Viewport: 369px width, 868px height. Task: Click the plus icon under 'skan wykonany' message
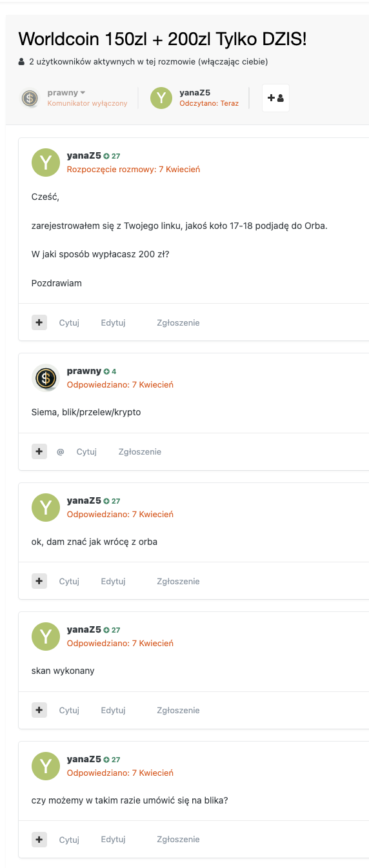click(x=39, y=710)
